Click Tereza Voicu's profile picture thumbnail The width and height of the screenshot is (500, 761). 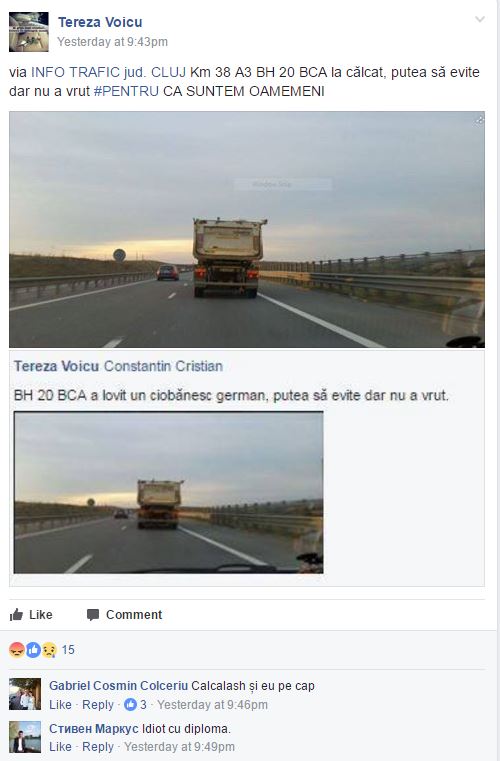pos(29,32)
